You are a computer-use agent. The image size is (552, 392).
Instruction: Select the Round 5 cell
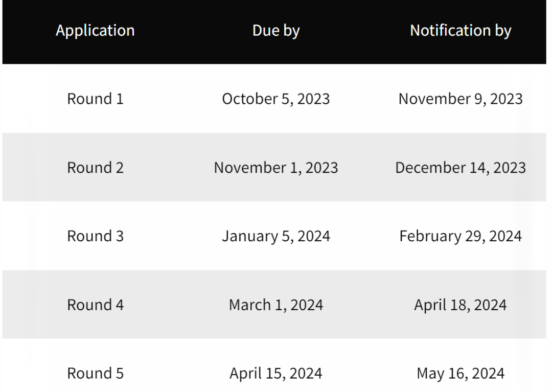click(96, 373)
